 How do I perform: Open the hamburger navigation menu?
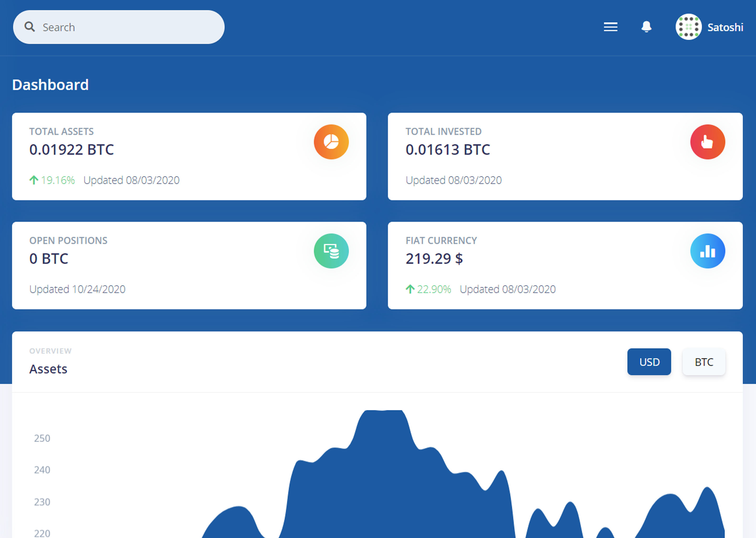tap(610, 27)
